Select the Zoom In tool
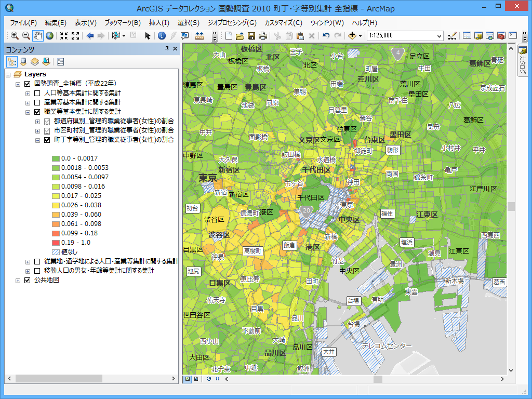Image resolution: width=532 pixels, height=399 pixels. click(x=15, y=36)
